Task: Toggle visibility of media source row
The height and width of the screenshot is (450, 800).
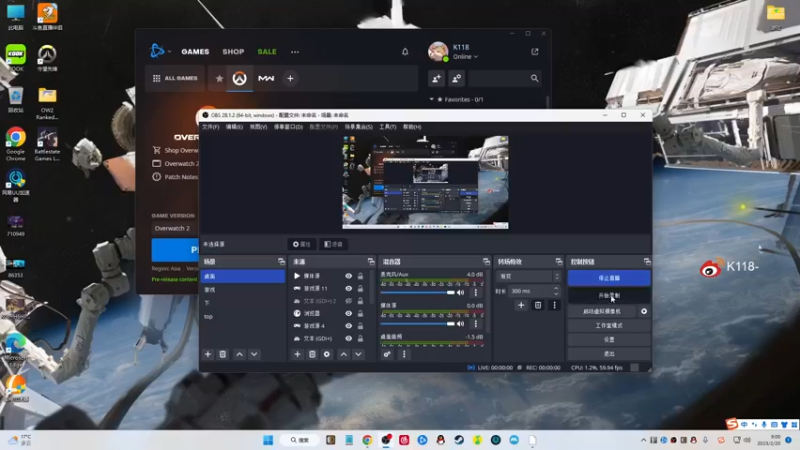Action: pyautogui.click(x=348, y=276)
